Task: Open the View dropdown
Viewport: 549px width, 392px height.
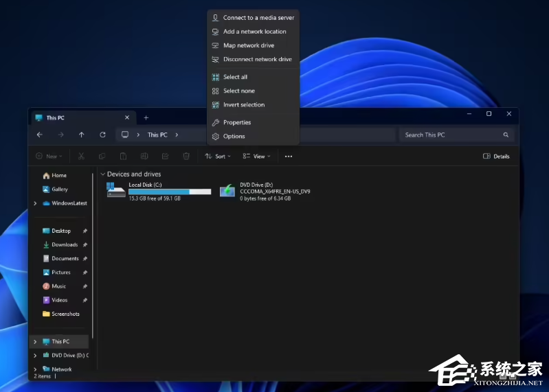Action: (x=257, y=157)
